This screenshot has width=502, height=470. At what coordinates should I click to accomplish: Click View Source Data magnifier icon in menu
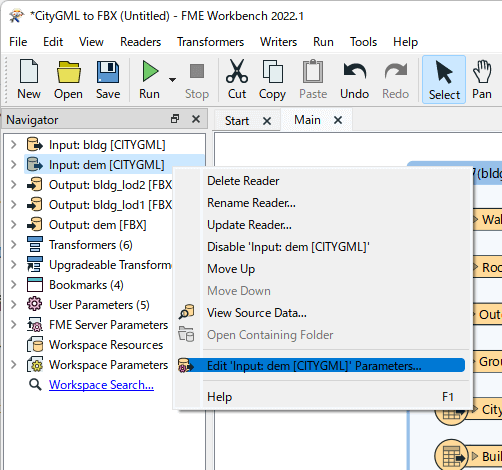(186, 312)
